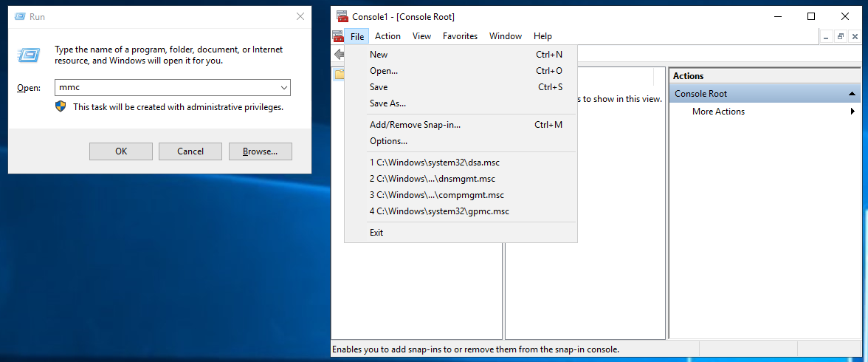Click the console document icon beside File menu

[338, 36]
